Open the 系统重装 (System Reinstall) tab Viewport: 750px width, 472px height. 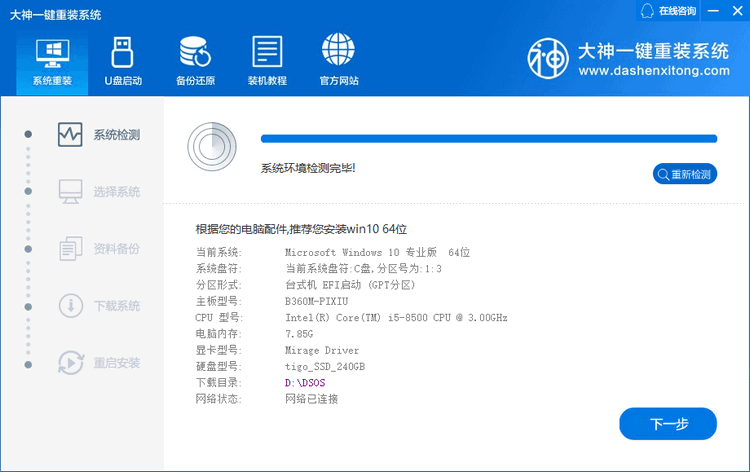pyautogui.click(x=52, y=61)
